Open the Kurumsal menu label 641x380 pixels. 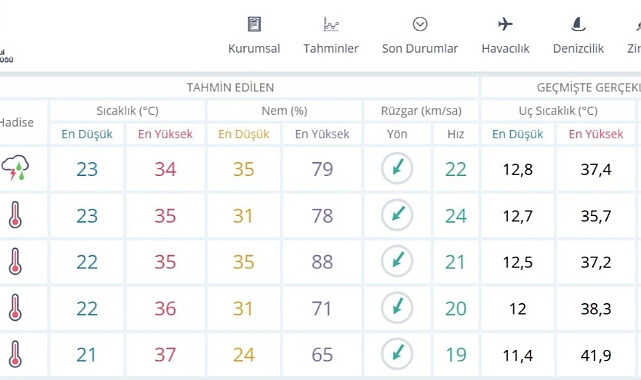[254, 49]
